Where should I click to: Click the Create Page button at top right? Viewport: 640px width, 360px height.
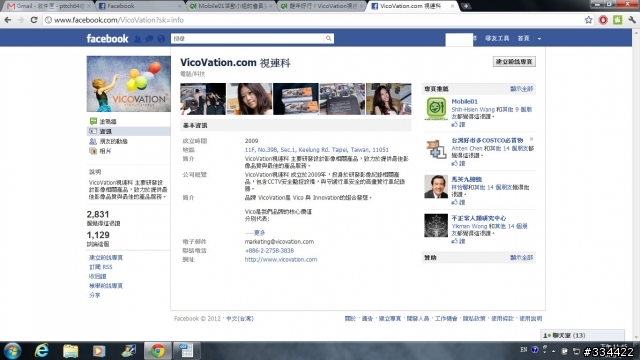tap(514, 62)
